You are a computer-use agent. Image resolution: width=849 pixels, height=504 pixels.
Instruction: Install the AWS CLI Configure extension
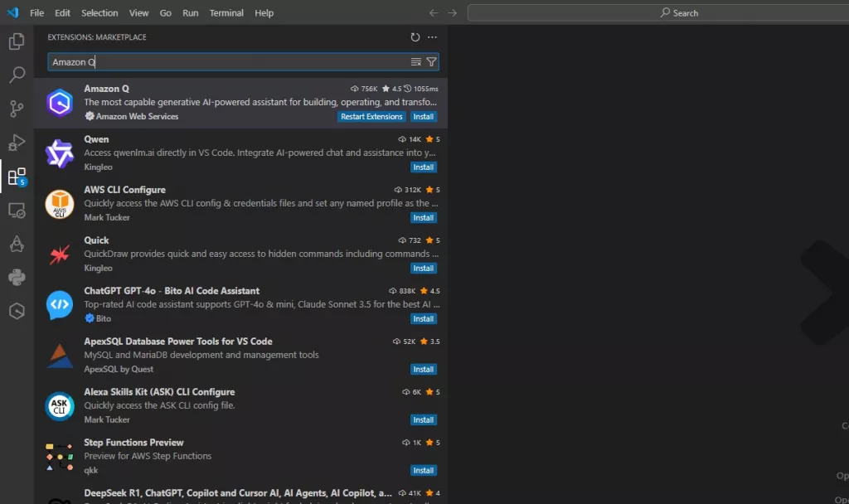click(424, 218)
